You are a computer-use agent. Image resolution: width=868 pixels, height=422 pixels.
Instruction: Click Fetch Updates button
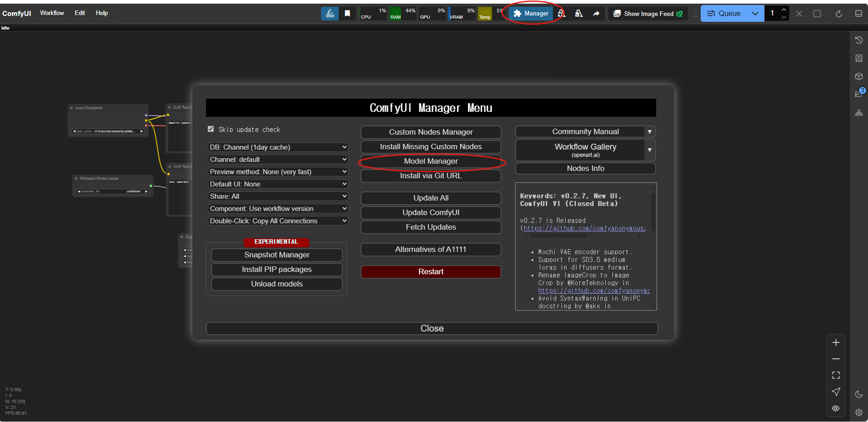431,227
